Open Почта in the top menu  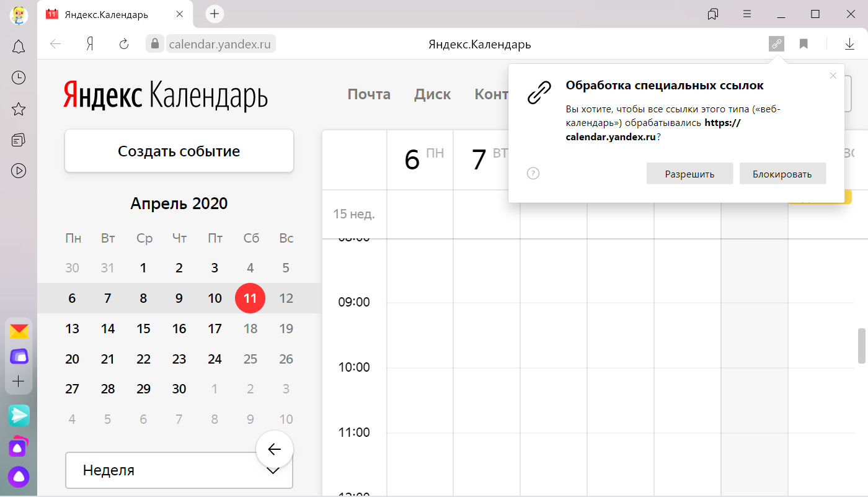pyautogui.click(x=369, y=94)
